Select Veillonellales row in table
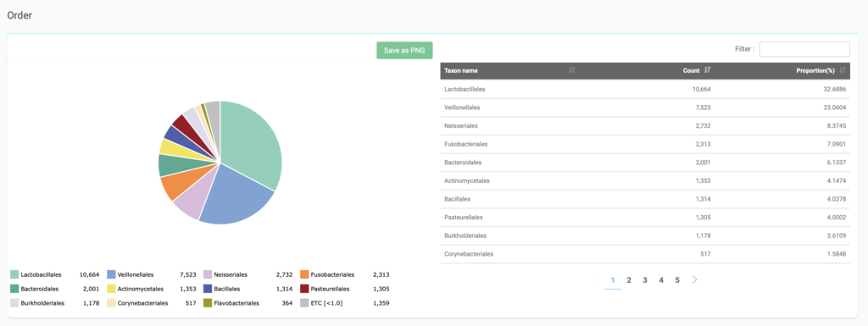Screen dimensions: 868x326 645,108
